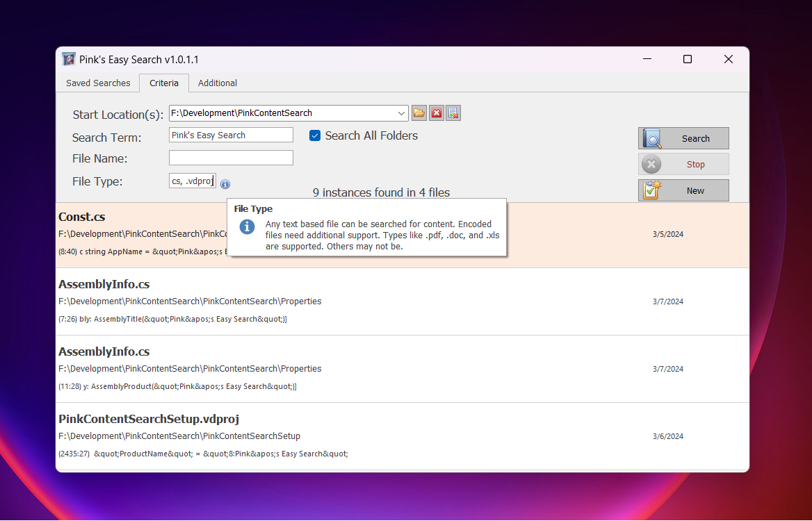
Task: Click the File Type text field
Action: click(193, 181)
